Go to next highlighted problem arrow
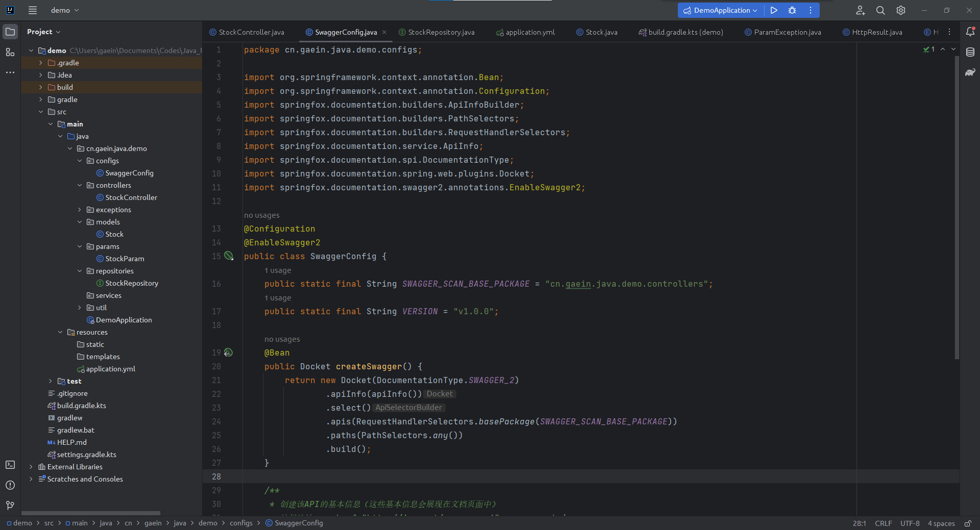 click(x=953, y=49)
